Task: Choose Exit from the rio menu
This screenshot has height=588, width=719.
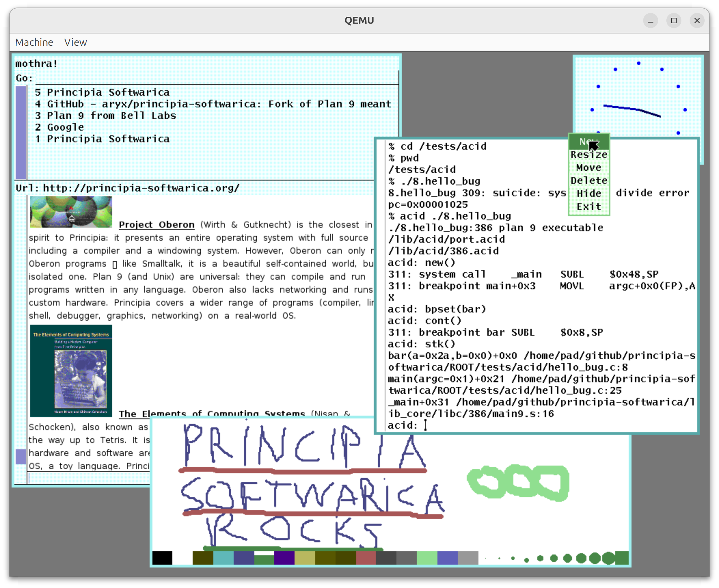Action: [x=588, y=206]
